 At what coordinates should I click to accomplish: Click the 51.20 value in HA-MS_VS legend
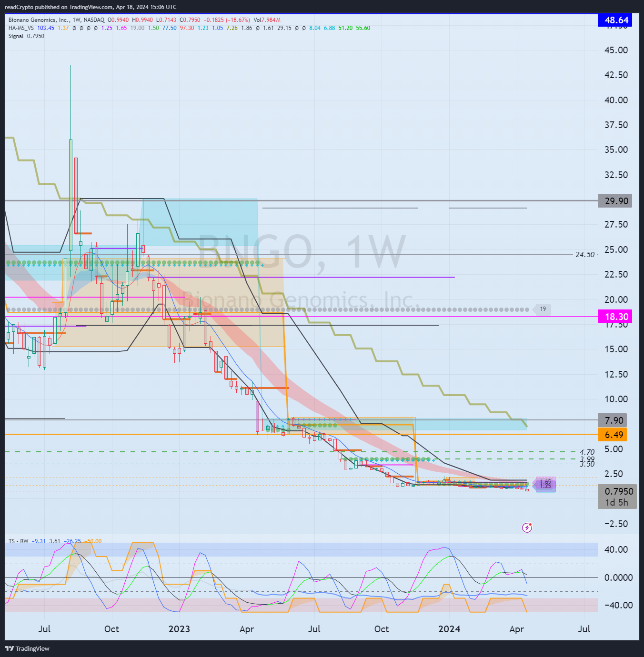345,28
